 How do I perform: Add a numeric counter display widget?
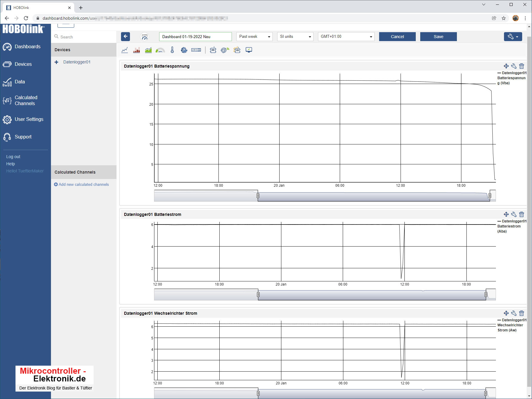tap(196, 50)
